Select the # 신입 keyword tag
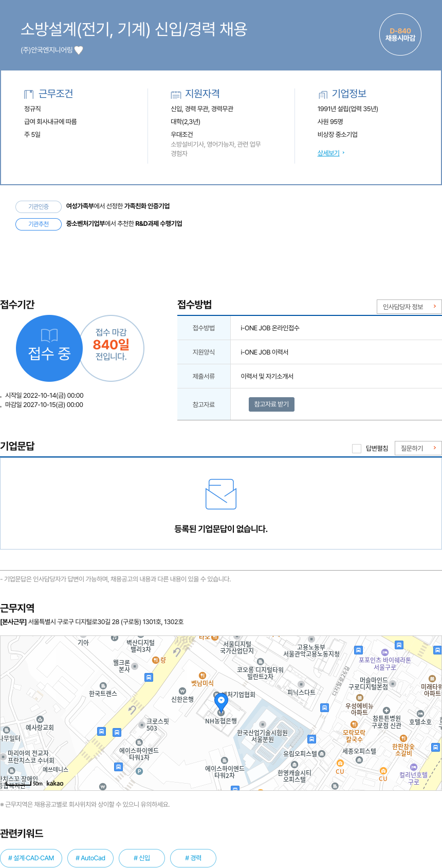The height and width of the screenshot is (868, 442). tap(142, 858)
